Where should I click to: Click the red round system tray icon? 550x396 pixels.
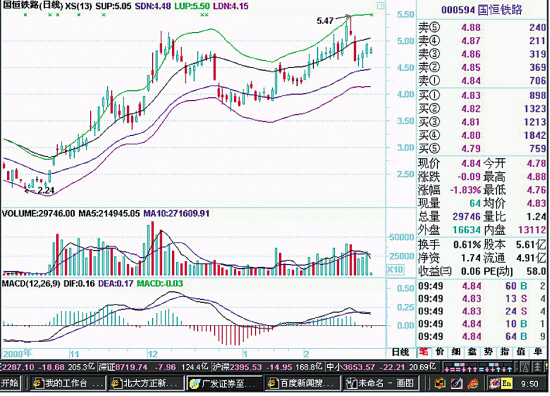click(x=474, y=383)
